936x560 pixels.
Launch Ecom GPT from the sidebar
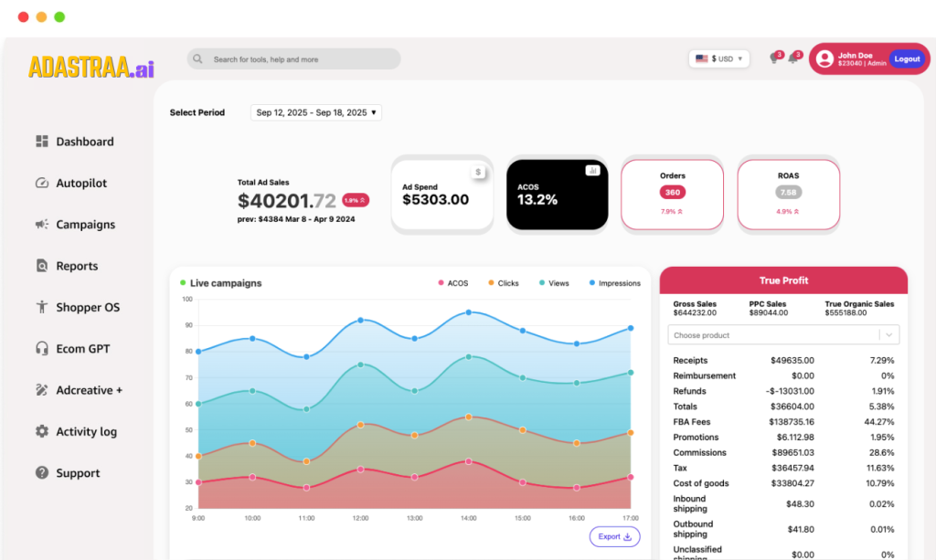coord(78,348)
